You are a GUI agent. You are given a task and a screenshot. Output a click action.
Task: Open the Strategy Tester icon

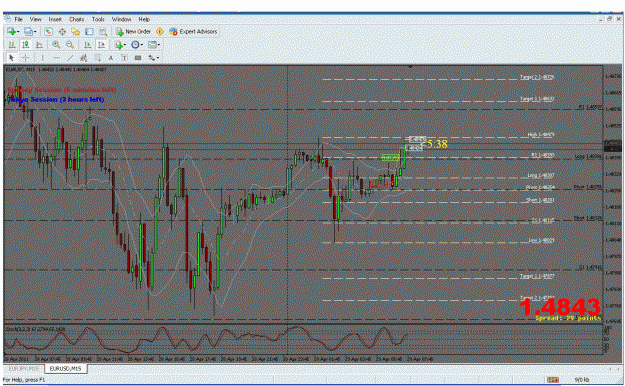(x=103, y=32)
